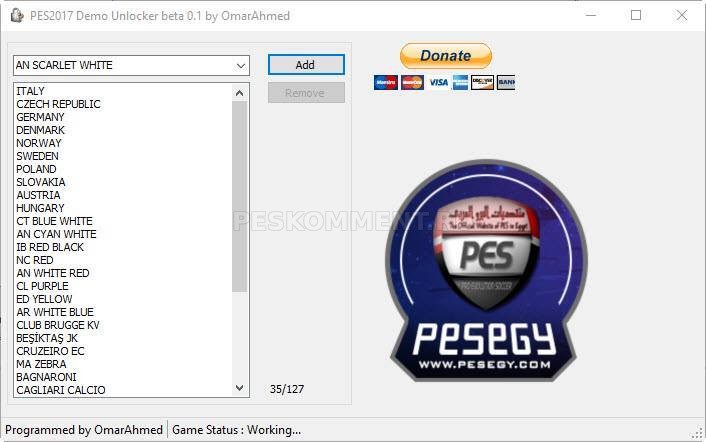The width and height of the screenshot is (706, 442).
Task: Click the Bank payment icon
Action: pos(506,82)
